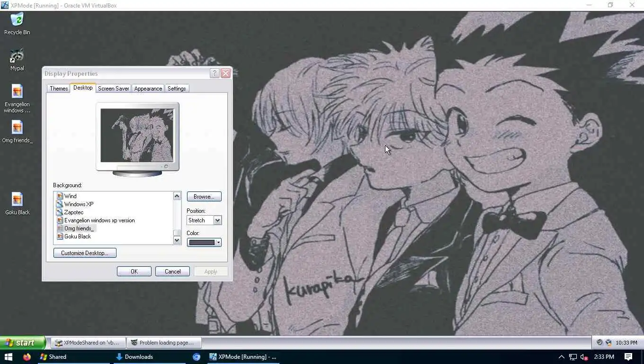Screen dimensions: 644x364
Task: Open the Recycle Bin desktop icon
Action: (x=17, y=24)
